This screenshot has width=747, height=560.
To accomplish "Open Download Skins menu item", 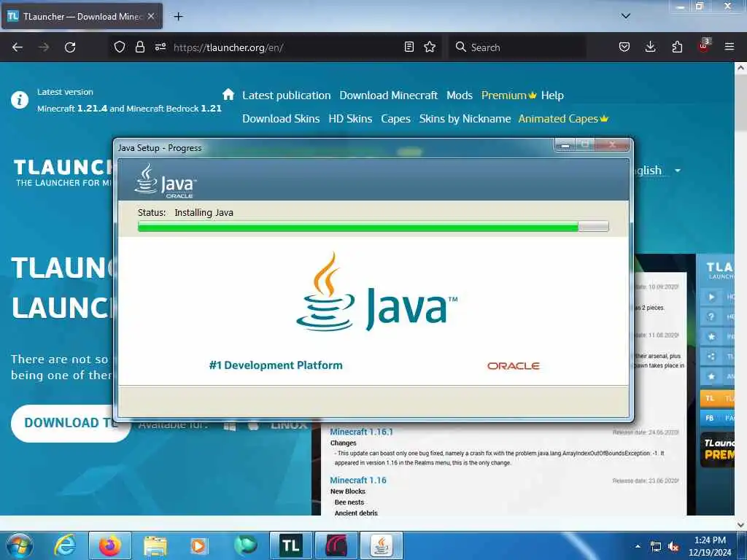I will 281,119.
